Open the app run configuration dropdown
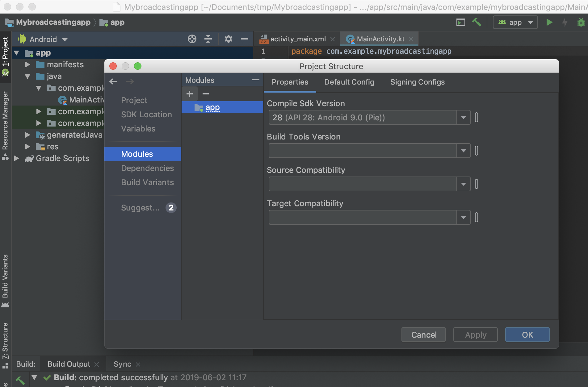588x387 pixels. tap(515, 22)
